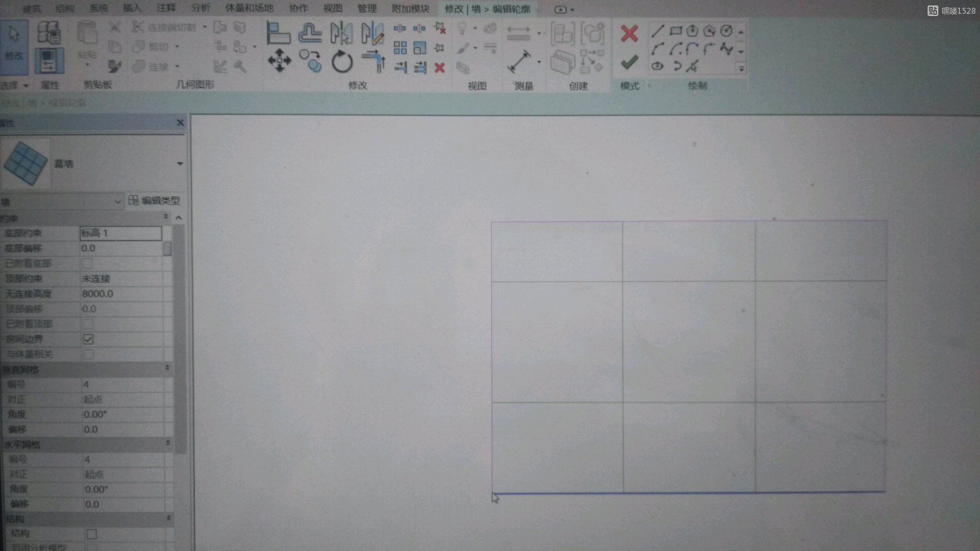Click the 修改 Modify button
980x551 pixels.
coord(14,47)
